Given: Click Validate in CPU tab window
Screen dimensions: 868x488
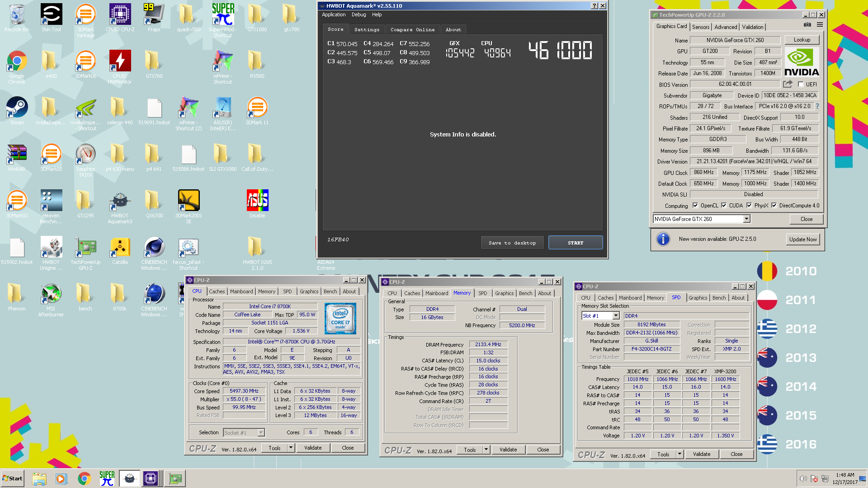Looking at the screenshot, I should coord(313,448).
